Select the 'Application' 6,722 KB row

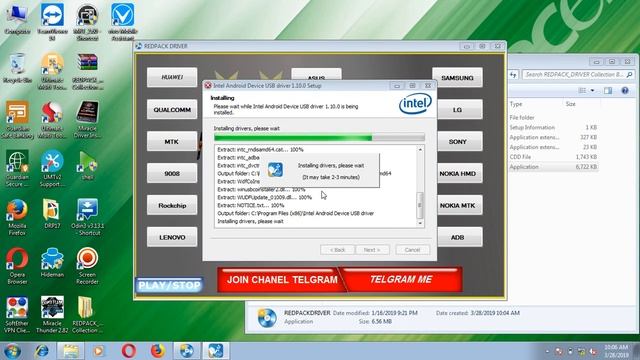[x=553, y=167]
